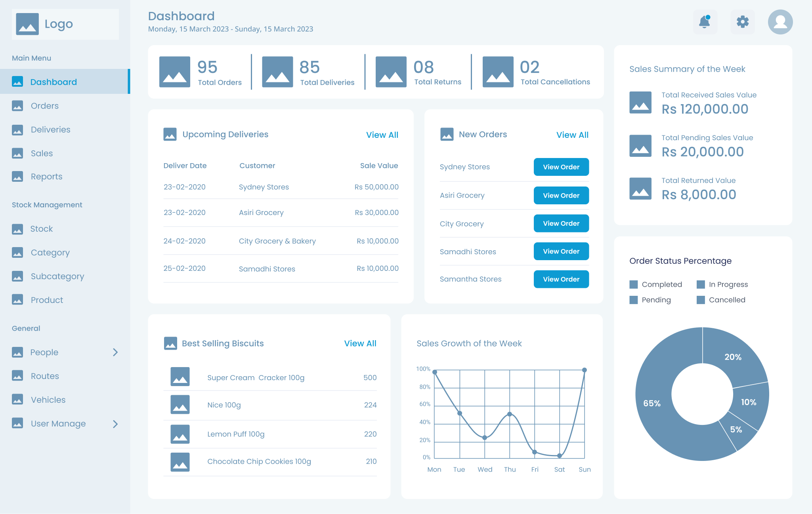Screen dimensions: 812x514
Task: Select the Stock icon under Stock Management
Action: point(18,228)
